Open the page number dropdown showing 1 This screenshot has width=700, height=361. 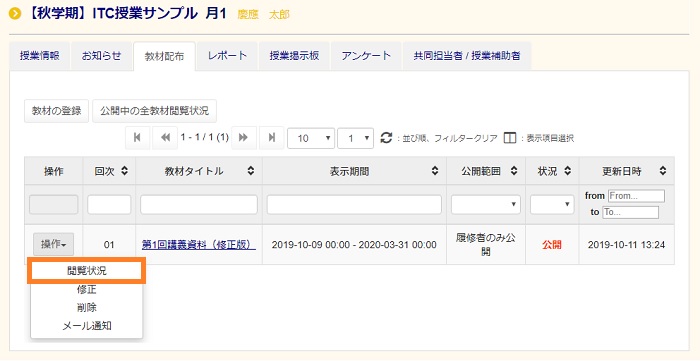click(x=355, y=138)
